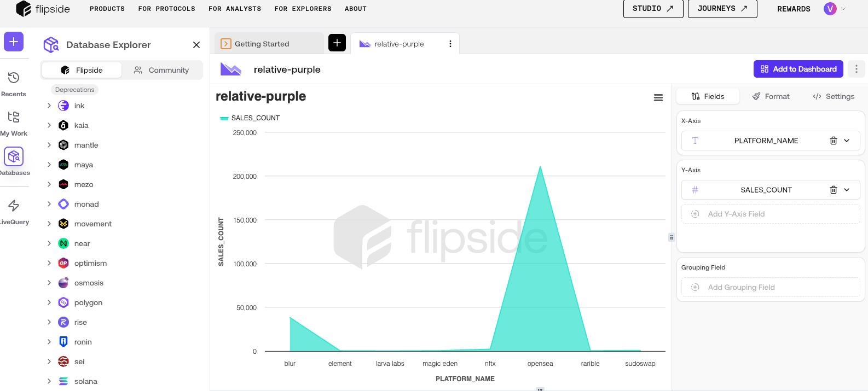This screenshot has width=868, height=391.
Task: Click the bottom chart resize handle
Action: tap(540, 389)
